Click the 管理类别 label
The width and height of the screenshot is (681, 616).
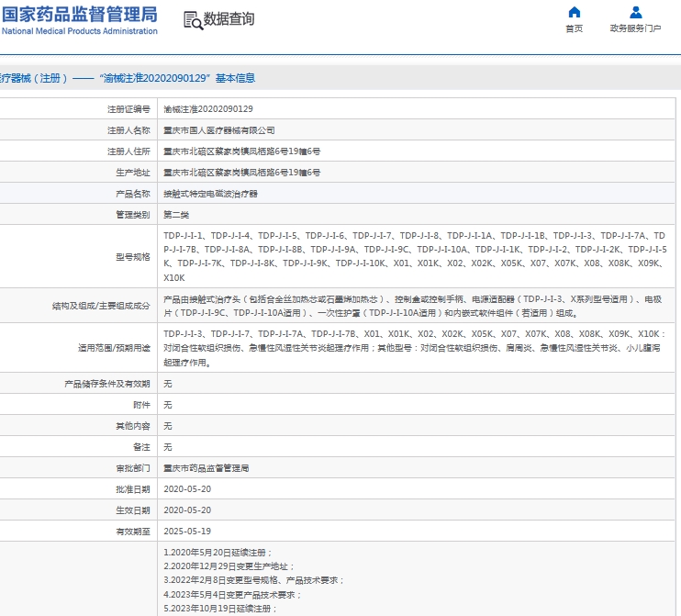(x=133, y=215)
